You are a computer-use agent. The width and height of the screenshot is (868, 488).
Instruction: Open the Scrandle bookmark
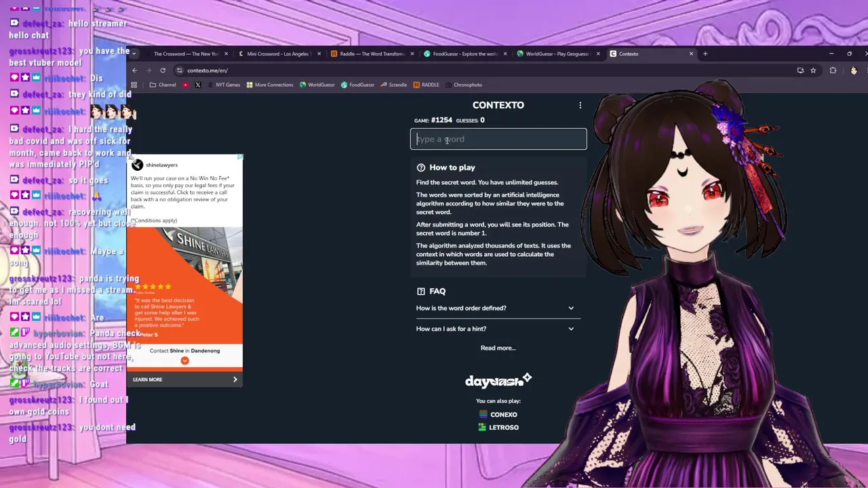pyautogui.click(x=394, y=85)
